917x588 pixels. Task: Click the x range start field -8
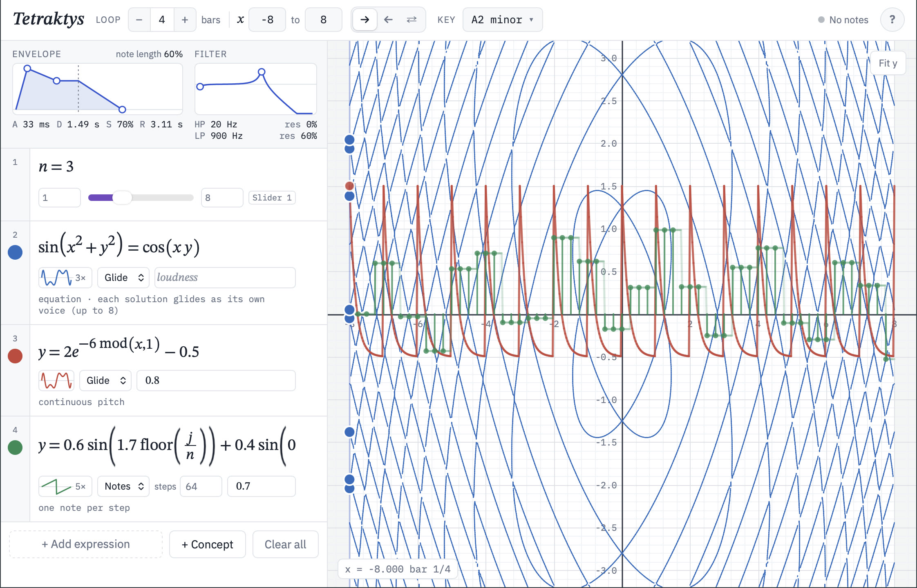(267, 20)
